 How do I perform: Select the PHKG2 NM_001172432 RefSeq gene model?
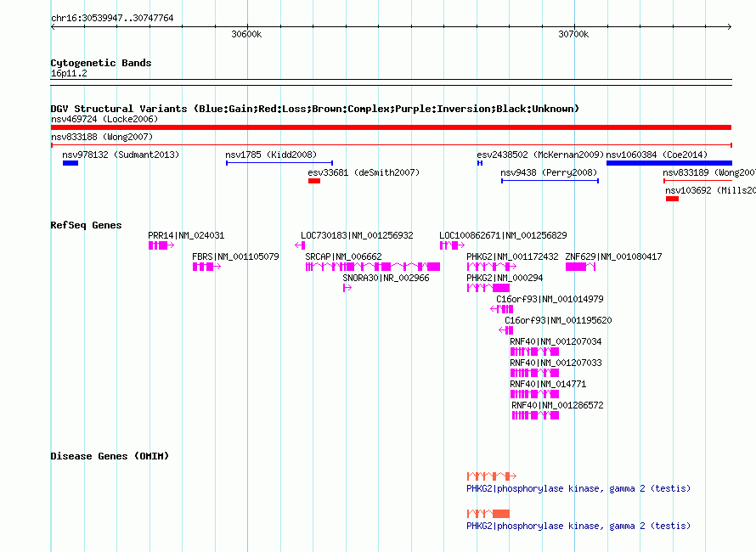492,267
